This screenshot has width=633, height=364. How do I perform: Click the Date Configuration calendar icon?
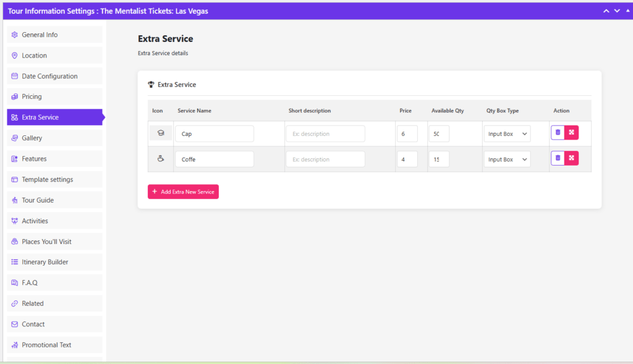pyautogui.click(x=14, y=76)
